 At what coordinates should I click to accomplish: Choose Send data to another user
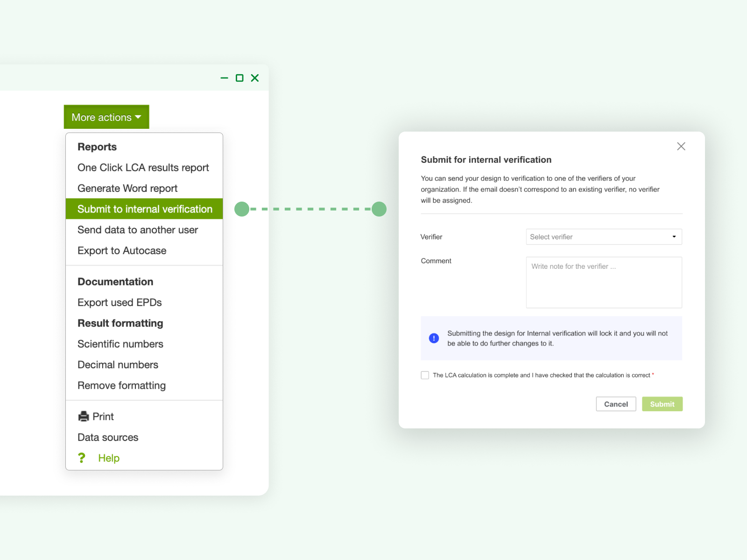click(138, 230)
